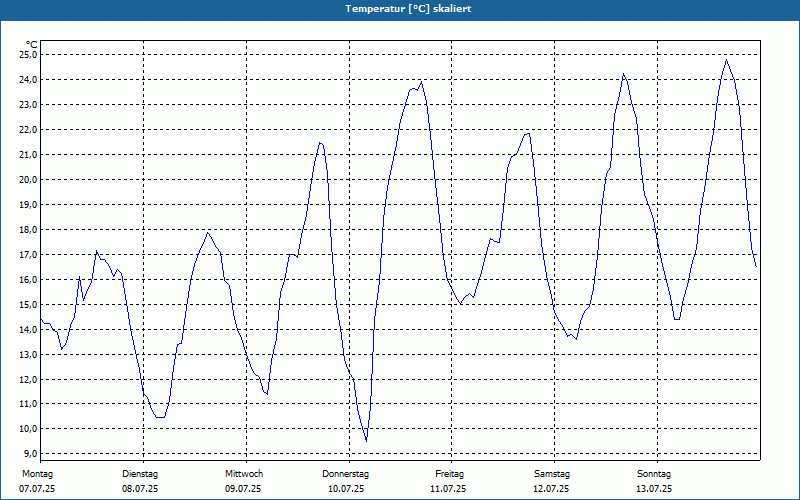
Task: Click the Mittwoch day label
Action: click(244, 474)
